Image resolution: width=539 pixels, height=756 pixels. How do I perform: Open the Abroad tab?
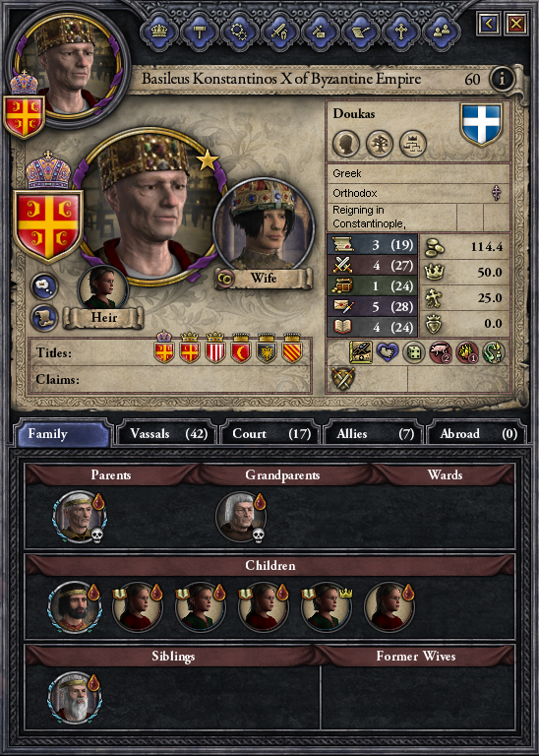tap(477, 434)
